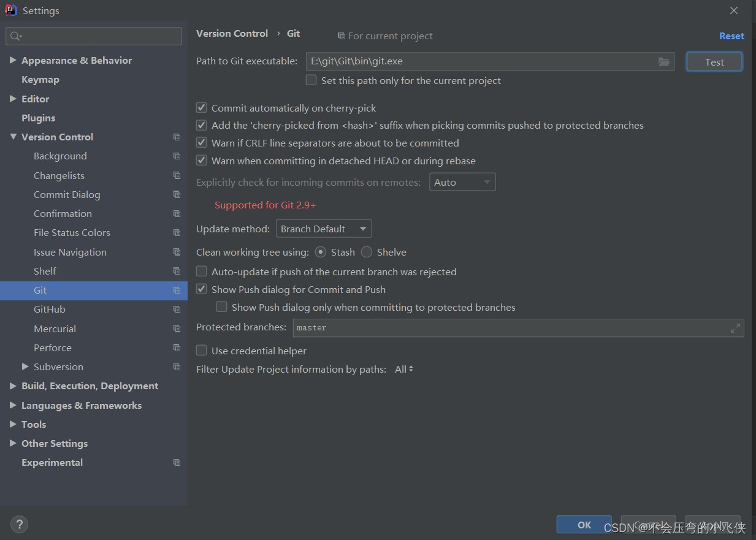Open the incoming commits Auto dropdown

pyautogui.click(x=462, y=182)
